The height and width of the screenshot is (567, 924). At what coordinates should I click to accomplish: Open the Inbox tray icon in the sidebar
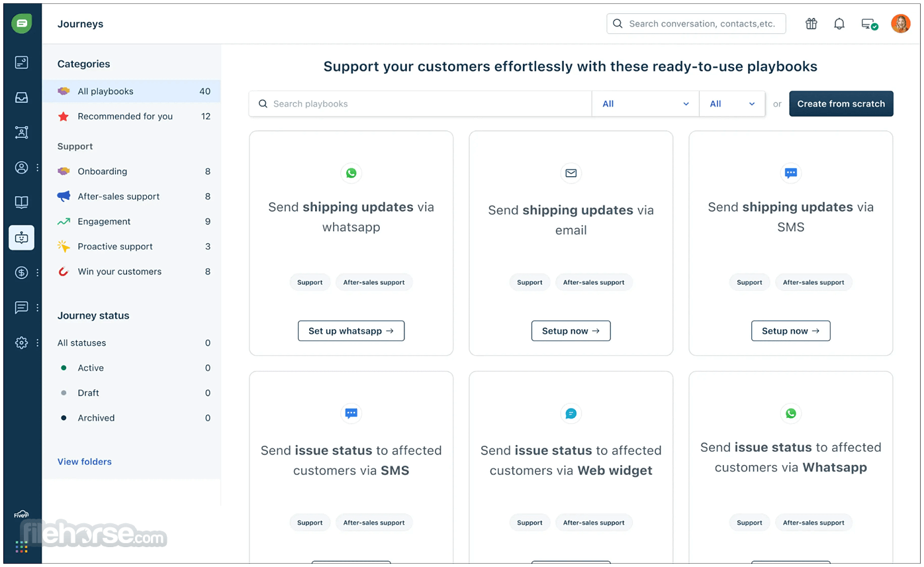click(22, 98)
